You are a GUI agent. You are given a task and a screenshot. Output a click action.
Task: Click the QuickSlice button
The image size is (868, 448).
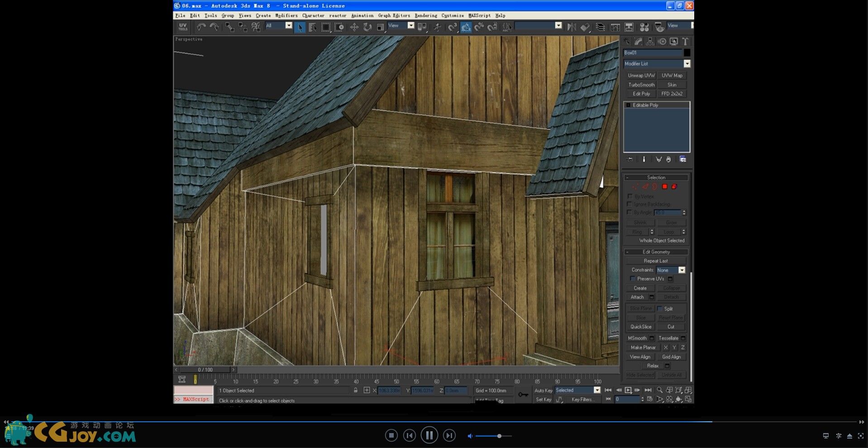coord(641,327)
